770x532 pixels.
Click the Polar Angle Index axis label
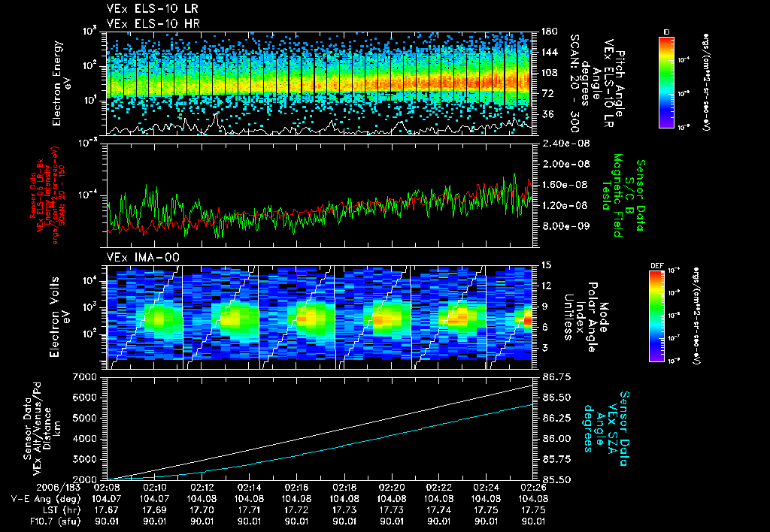[x=581, y=317]
